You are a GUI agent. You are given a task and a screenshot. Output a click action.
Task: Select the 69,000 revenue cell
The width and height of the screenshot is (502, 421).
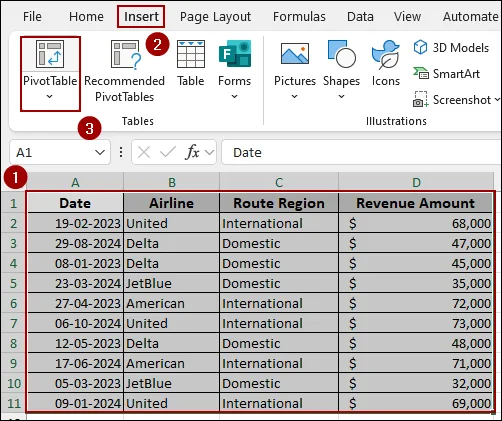coord(416,403)
